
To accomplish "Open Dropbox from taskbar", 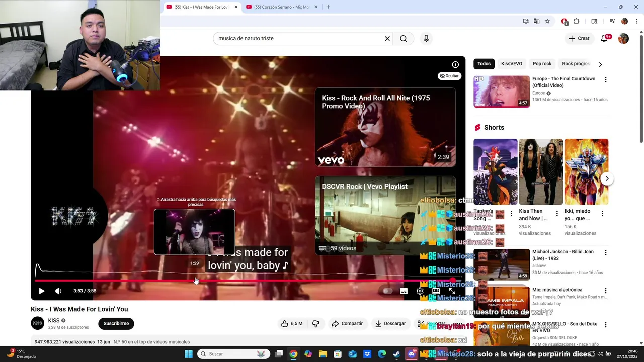I will point(367,354).
